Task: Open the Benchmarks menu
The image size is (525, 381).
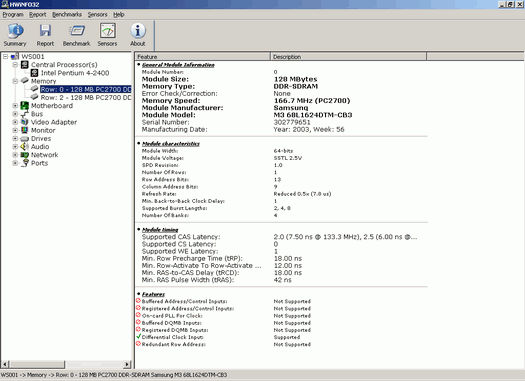Action: tap(67, 14)
